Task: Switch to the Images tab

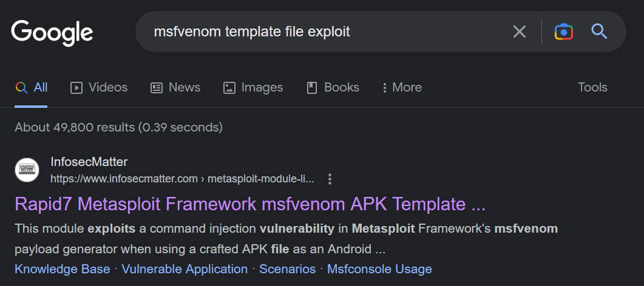Action: pos(253,87)
